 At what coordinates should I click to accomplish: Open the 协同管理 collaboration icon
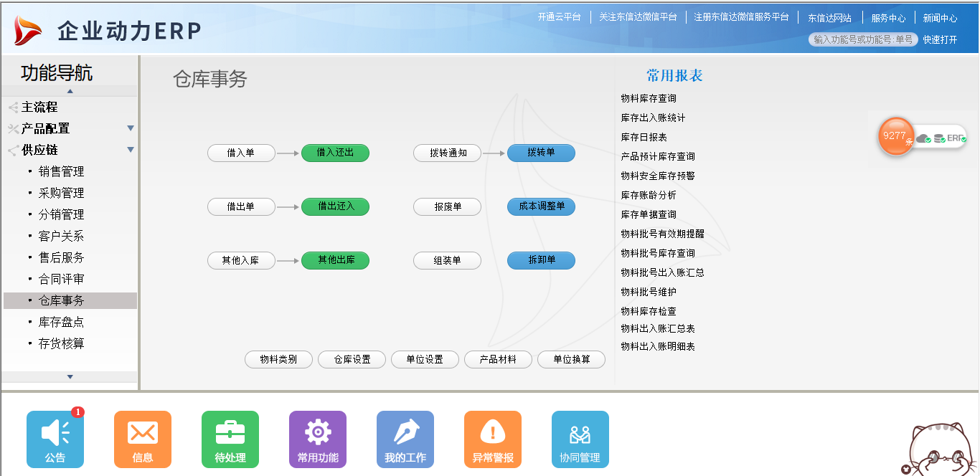pos(580,439)
